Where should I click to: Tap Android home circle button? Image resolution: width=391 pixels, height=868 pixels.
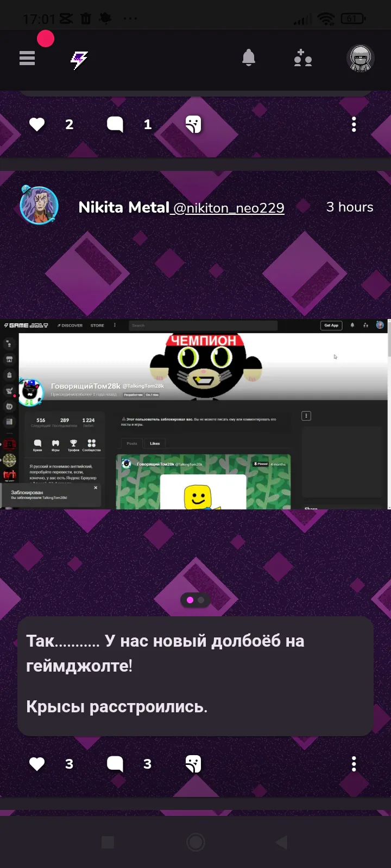(x=195, y=842)
